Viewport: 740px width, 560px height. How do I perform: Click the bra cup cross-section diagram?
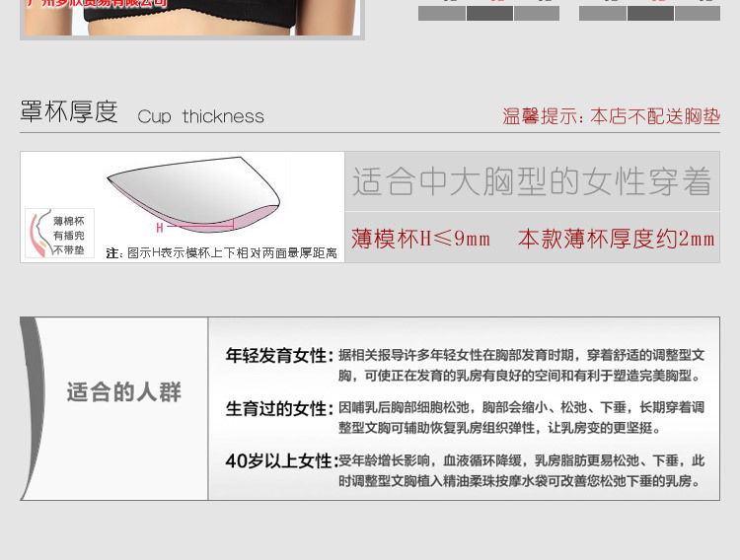pos(193,194)
